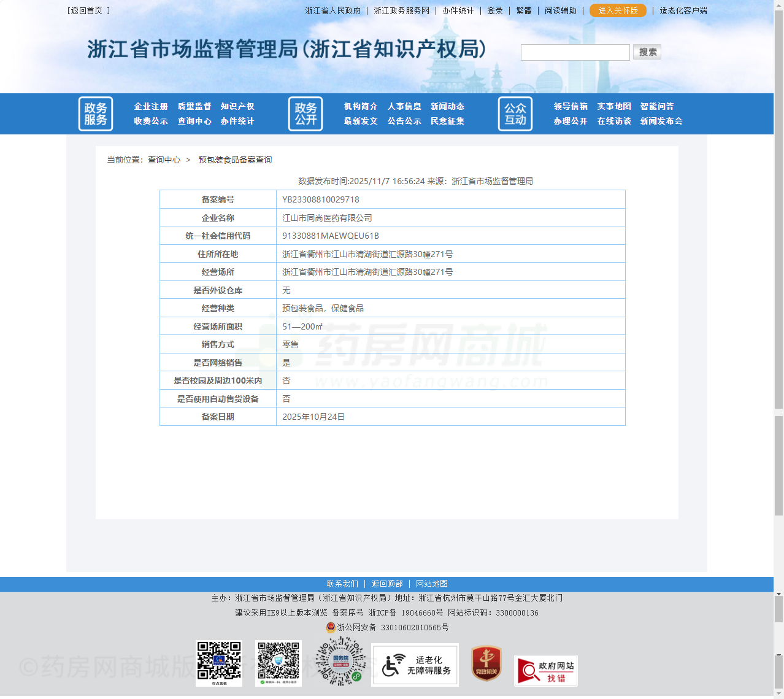Image resolution: width=784 pixels, height=699 pixels.
Task: Open 政府网站找错 error-report icon
Action: (x=546, y=670)
